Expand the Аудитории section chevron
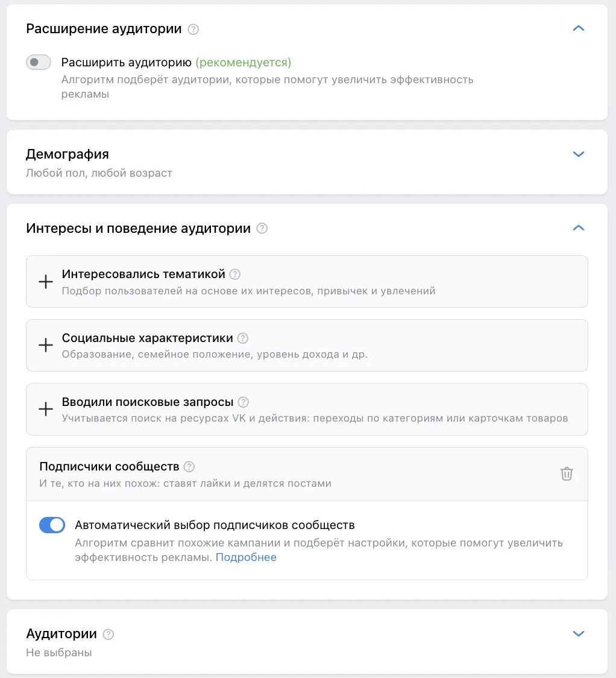 (579, 633)
